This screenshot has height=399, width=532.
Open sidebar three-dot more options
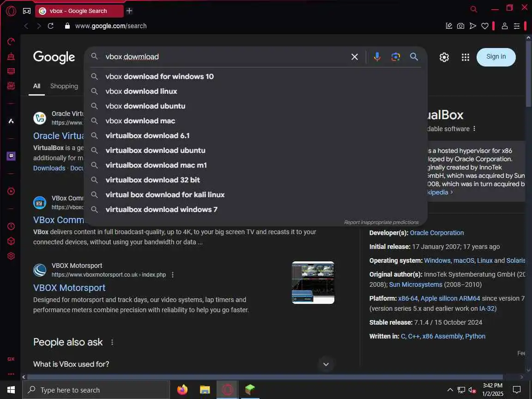[11, 374]
